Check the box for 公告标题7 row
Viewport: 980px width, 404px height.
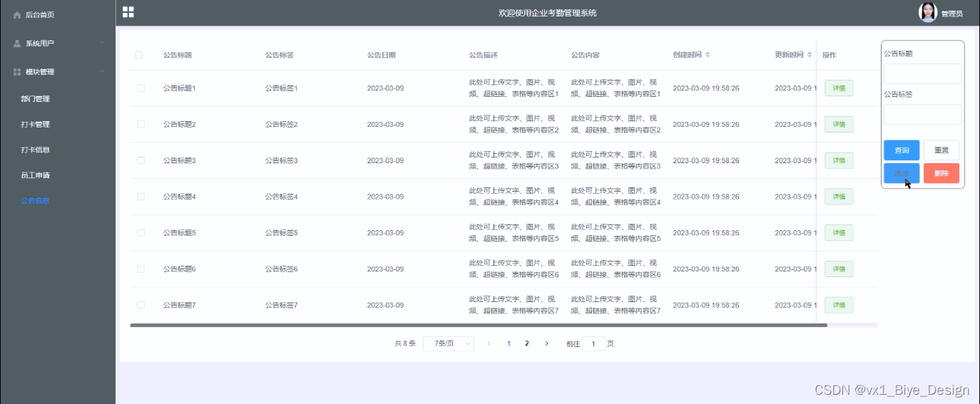(x=141, y=305)
